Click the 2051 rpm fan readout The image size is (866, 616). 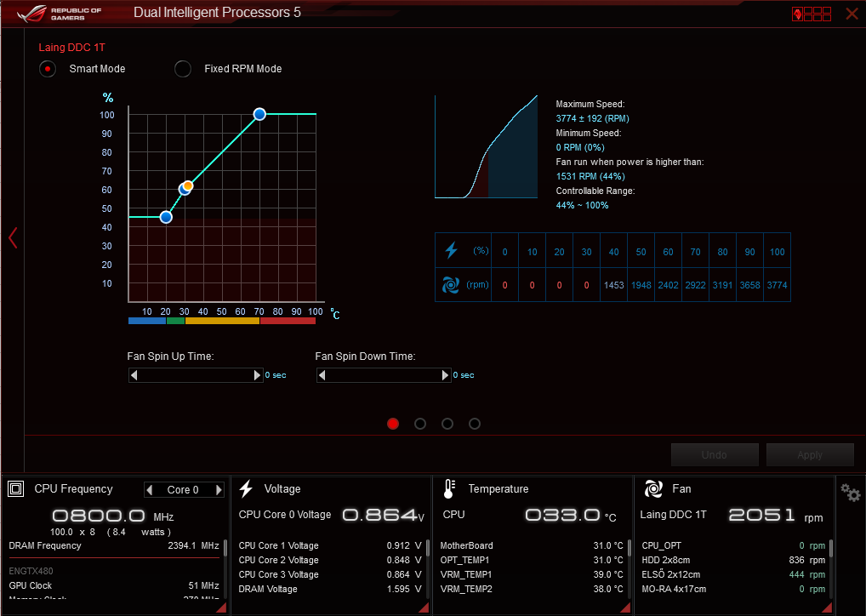tap(776, 516)
